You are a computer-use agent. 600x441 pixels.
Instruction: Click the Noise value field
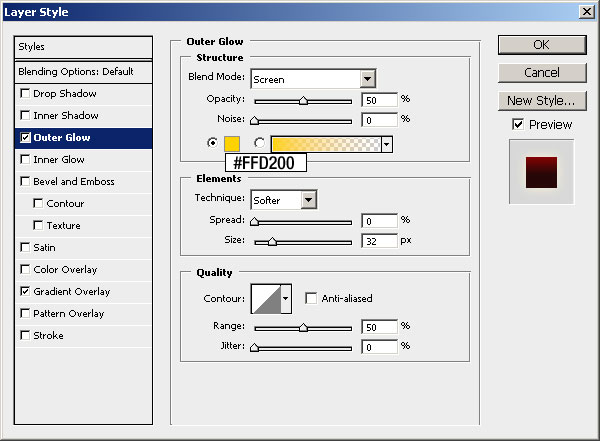point(379,120)
